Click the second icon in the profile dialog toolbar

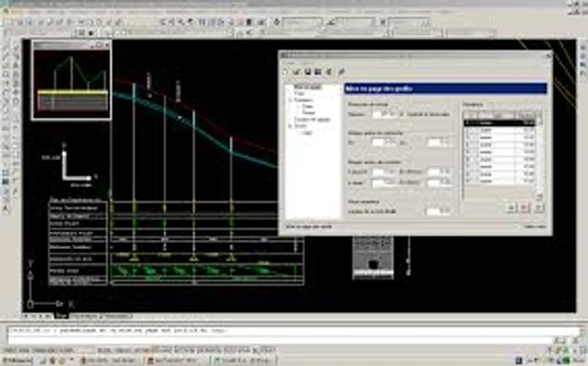[x=296, y=72]
